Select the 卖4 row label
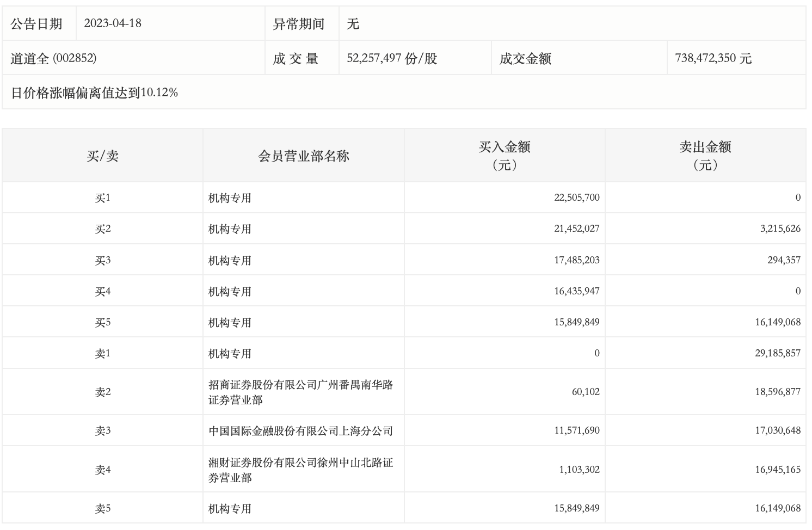The width and height of the screenshot is (812, 530). pyautogui.click(x=102, y=470)
